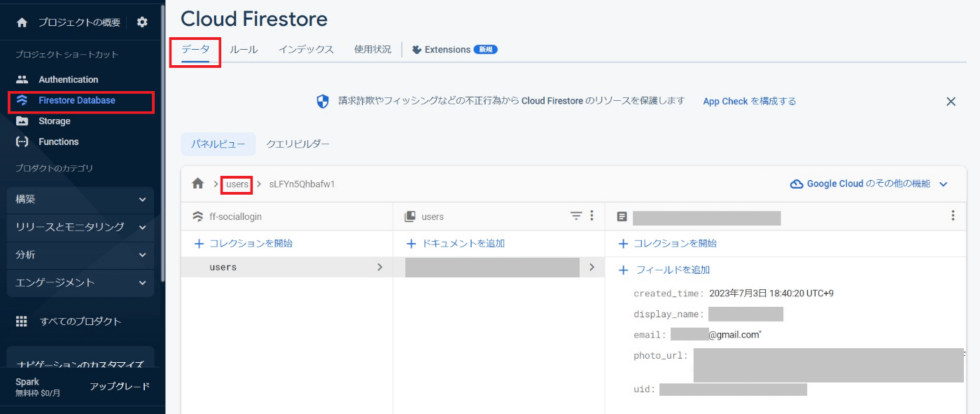Click plus icon beside フィールドを追加
Screen dimensions: 980x414
click(x=624, y=270)
